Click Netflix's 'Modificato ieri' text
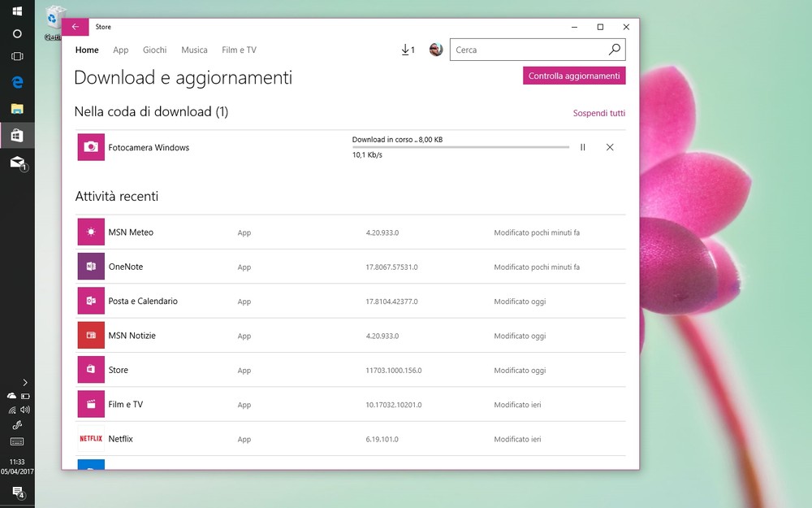 (x=517, y=439)
